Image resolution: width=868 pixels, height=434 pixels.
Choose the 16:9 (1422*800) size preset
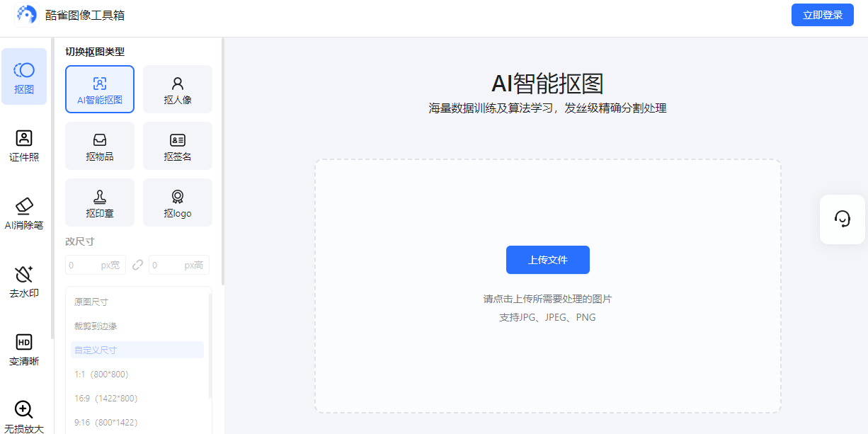pyautogui.click(x=106, y=396)
